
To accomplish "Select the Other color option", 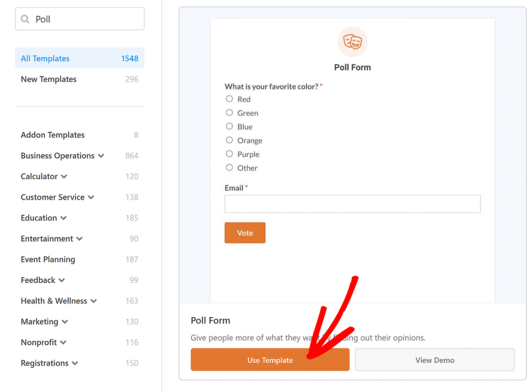I will click(x=229, y=168).
